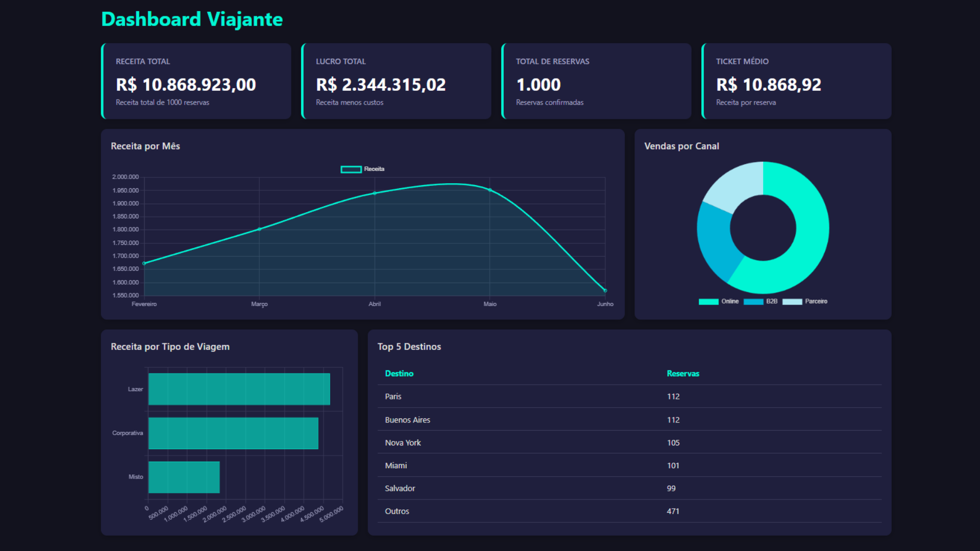The height and width of the screenshot is (551, 980).
Task: Click the Receita legend marker above the line chart
Action: [x=350, y=169]
